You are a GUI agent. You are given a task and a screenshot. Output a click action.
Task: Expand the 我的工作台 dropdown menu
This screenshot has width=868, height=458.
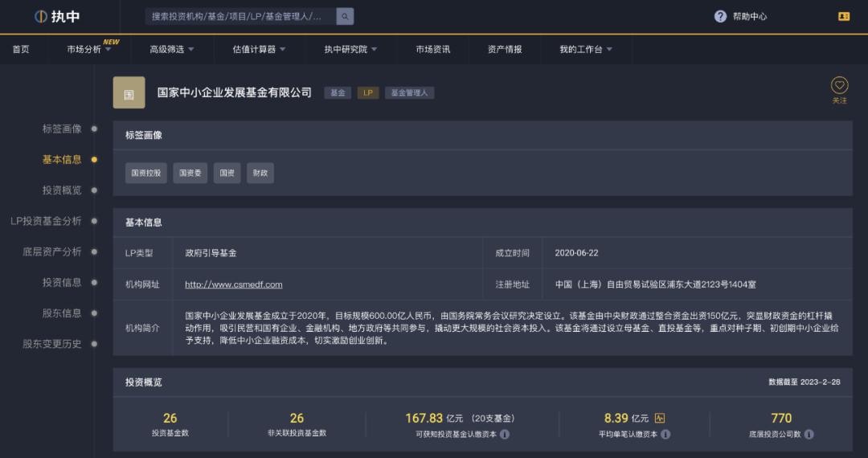(586, 49)
